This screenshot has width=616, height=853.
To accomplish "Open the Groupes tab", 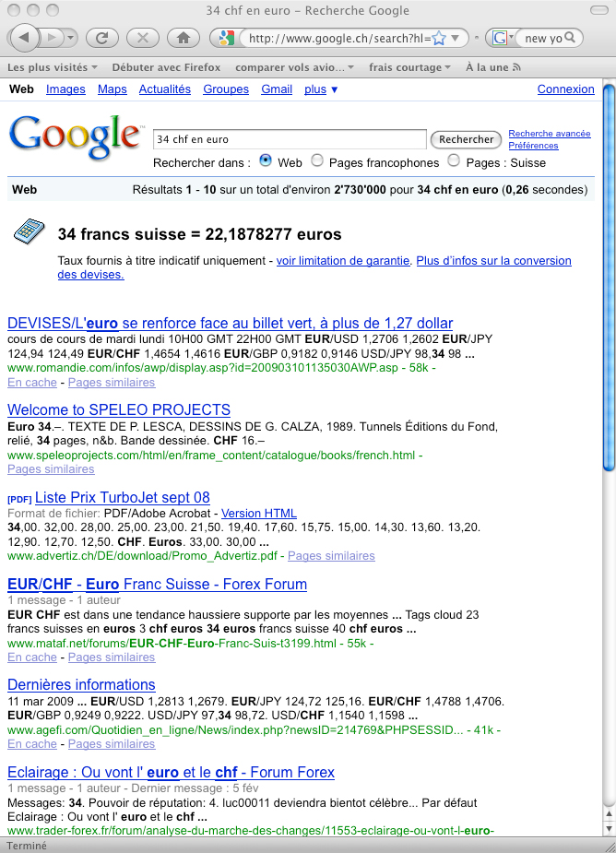I will click(x=226, y=89).
